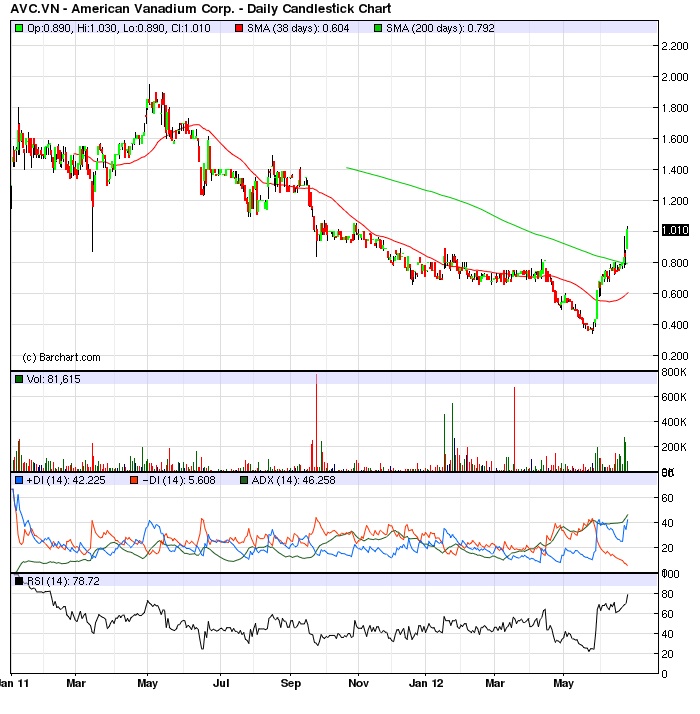700x714 pixels.
Task: Click the '+DI (14): 42.225' label
Action: pyautogui.click(x=66, y=480)
